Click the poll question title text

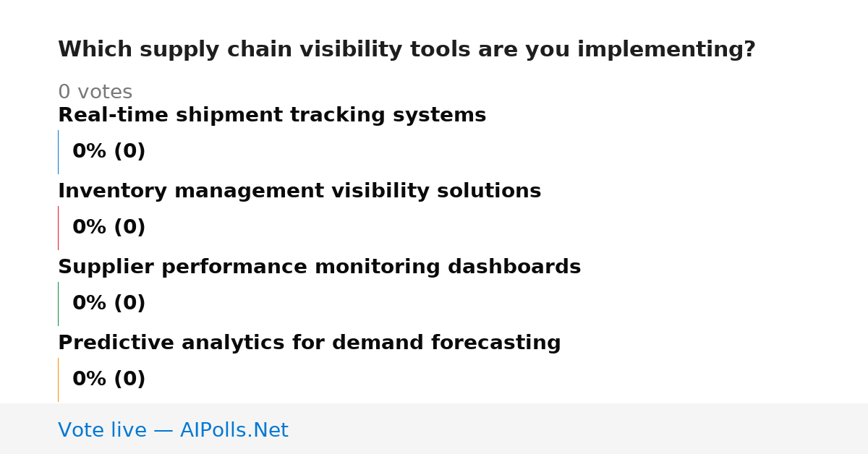pos(407,50)
